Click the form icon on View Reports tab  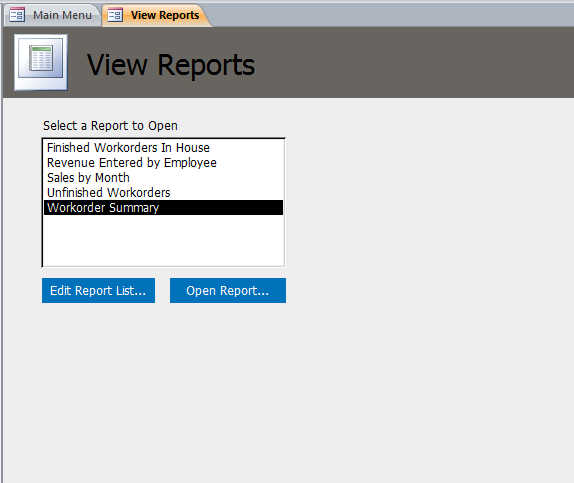pyautogui.click(x=115, y=15)
